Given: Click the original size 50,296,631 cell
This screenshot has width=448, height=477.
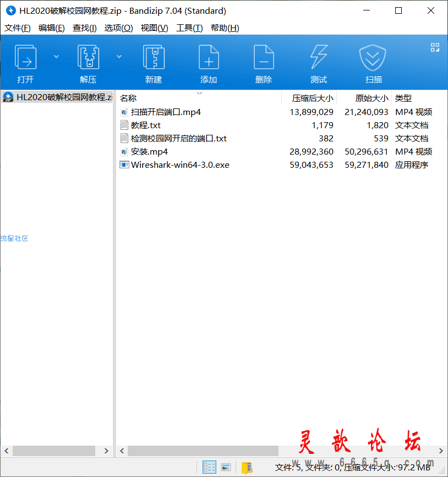Looking at the screenshot, I should (366, 151).
